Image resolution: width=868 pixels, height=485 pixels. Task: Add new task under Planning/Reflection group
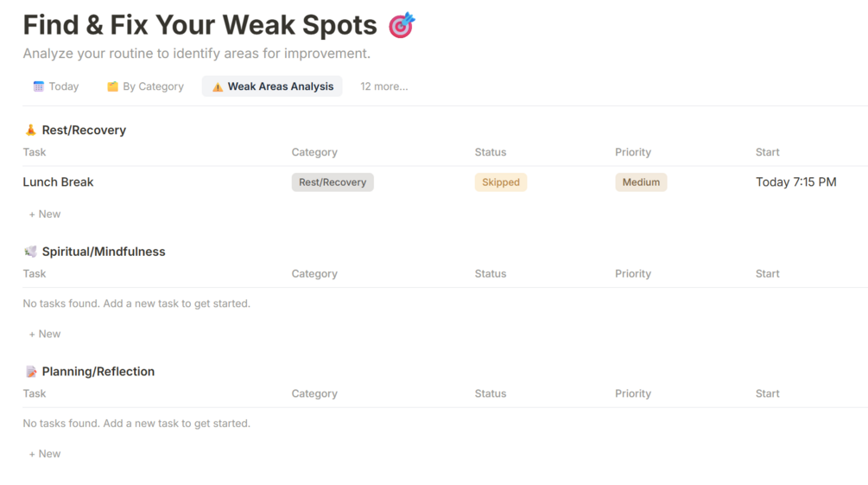45,454
